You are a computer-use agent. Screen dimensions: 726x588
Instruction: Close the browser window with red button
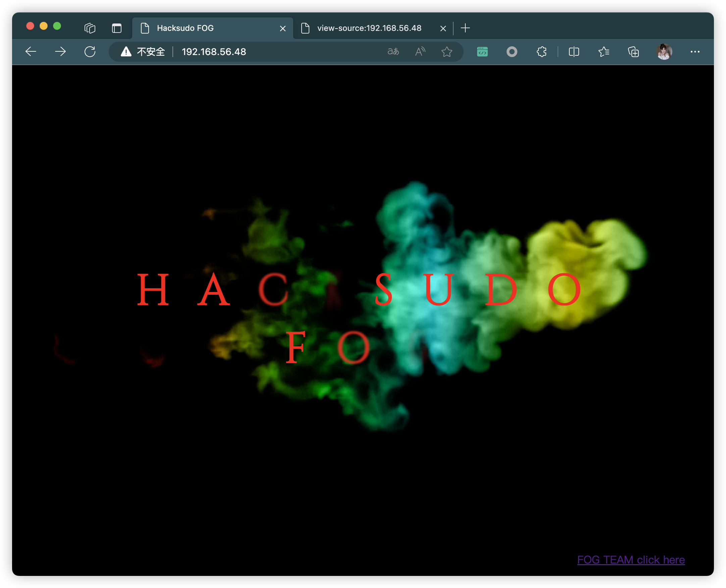[30, 26]
